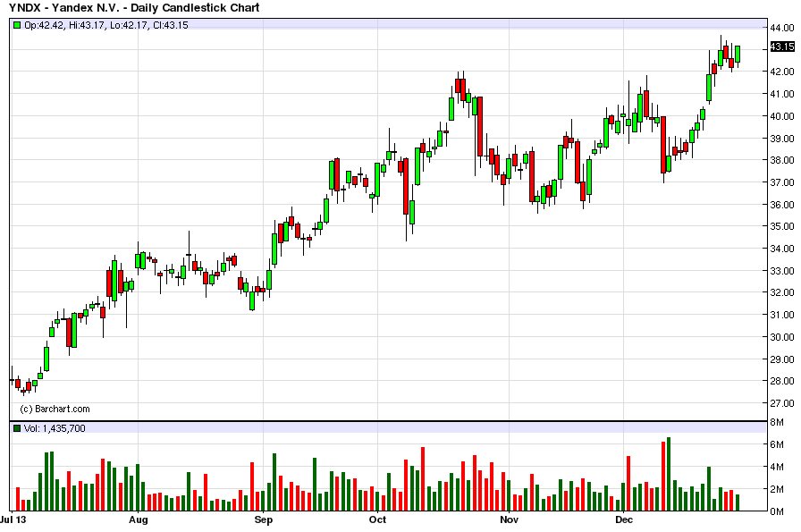Click the 39.00 price axis label

coord(782,139)
